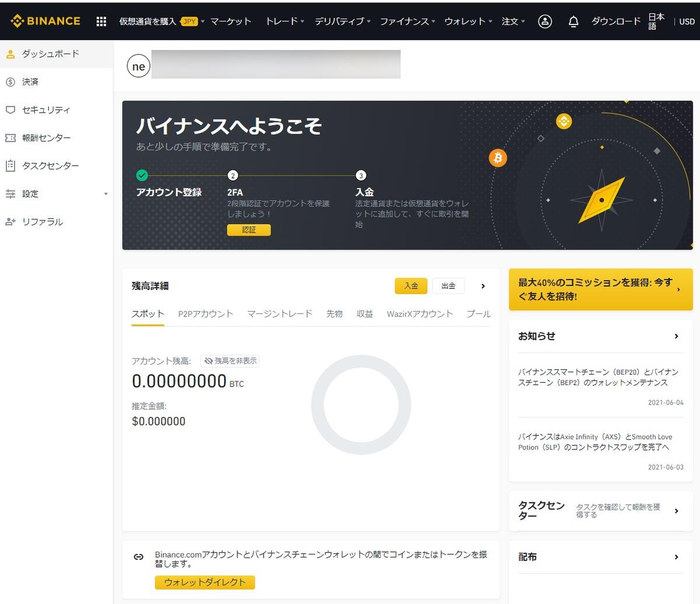Click the account profile icon
Image resolution: width=700 pixels, height=604 pixels.
coord(544,21)
